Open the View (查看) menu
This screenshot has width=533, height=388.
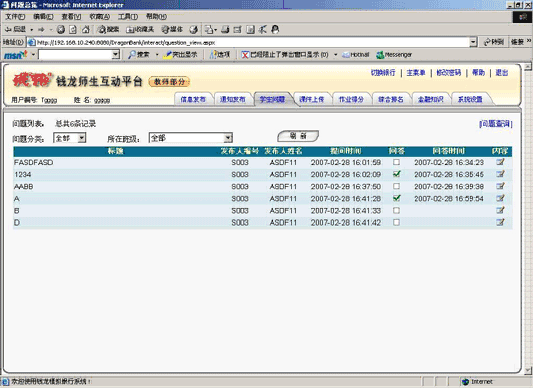click(x=71, y=17)
